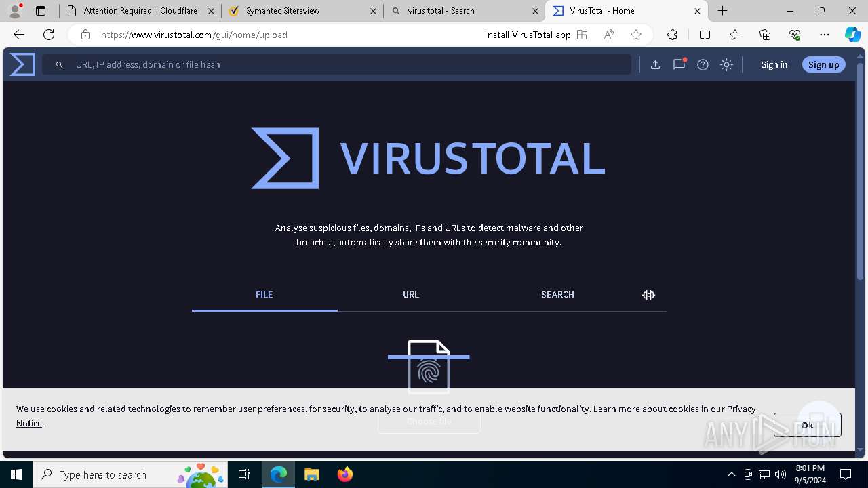Viewport: 868px width, 488px height.
Task: Close the virus total - Search tab
Action: pyautogui.click(x=535, y=11)
